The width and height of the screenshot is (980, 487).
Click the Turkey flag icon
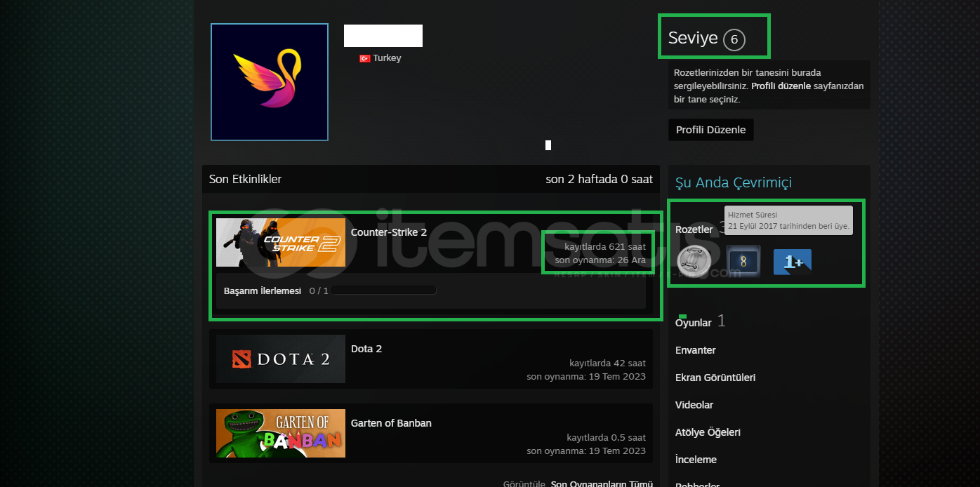point(364,58)
